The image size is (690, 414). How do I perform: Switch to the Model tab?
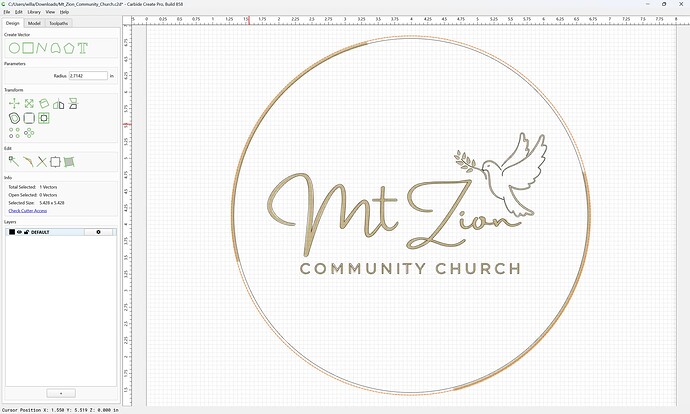tap(34, 23)
